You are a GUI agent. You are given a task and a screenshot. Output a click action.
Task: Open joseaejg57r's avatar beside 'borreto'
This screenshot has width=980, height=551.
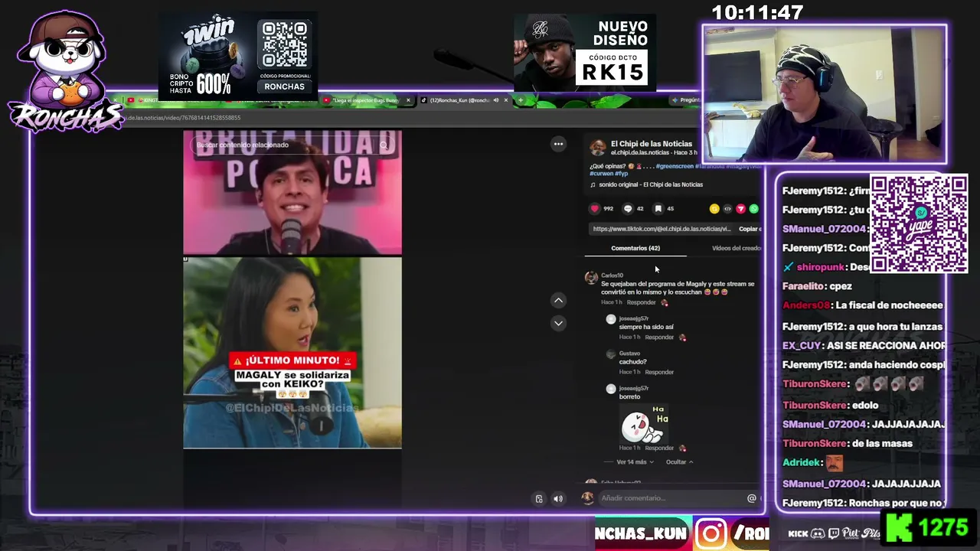tap(610, 390)
